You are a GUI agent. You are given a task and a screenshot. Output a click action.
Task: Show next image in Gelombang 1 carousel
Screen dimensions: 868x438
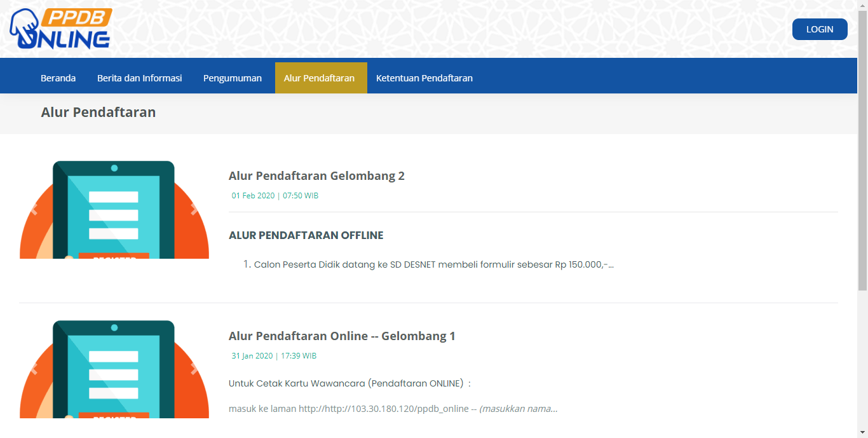194,369
